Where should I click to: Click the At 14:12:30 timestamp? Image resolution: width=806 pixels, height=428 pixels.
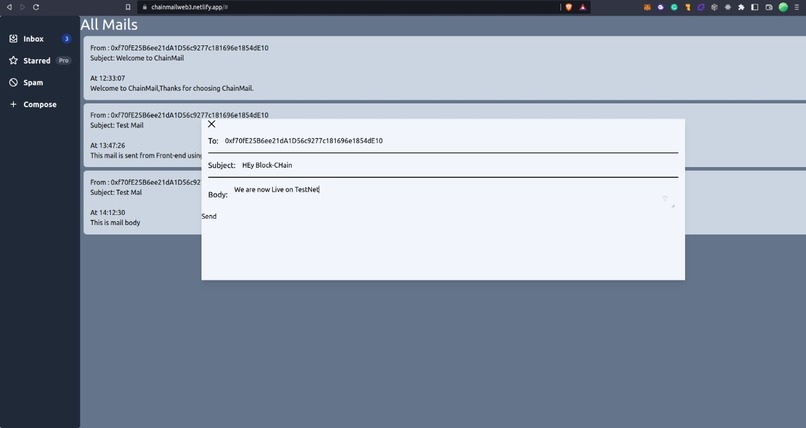[x=107, y=212]
